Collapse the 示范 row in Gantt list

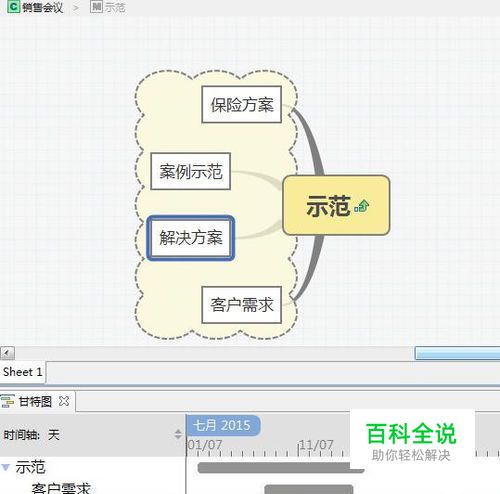tap(5, 467)
